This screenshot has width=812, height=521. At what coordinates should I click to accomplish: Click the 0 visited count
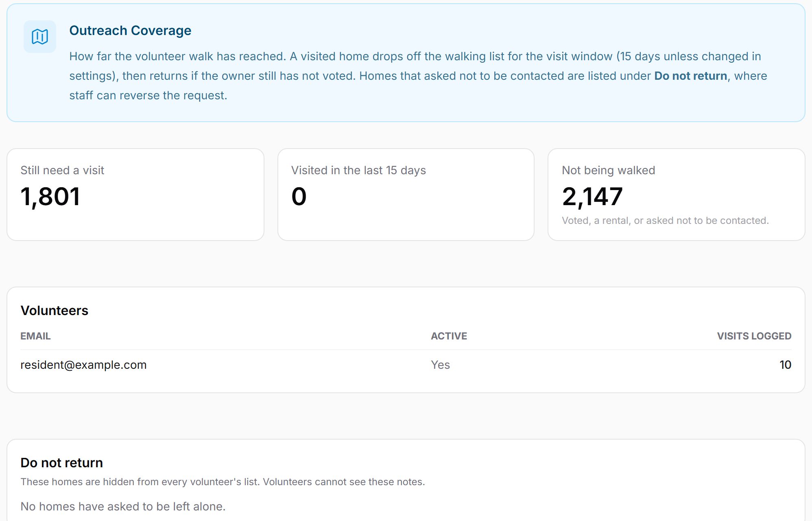pyautogui.click(x=299, y=197)
